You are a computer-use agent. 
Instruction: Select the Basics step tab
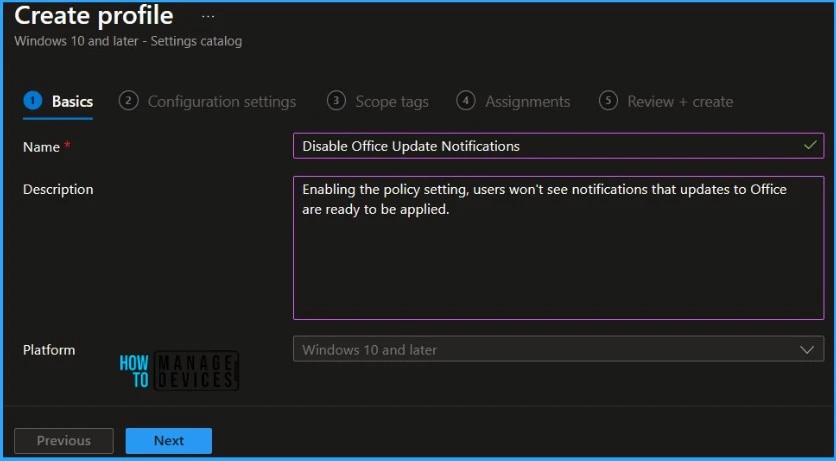coord(58,101)
